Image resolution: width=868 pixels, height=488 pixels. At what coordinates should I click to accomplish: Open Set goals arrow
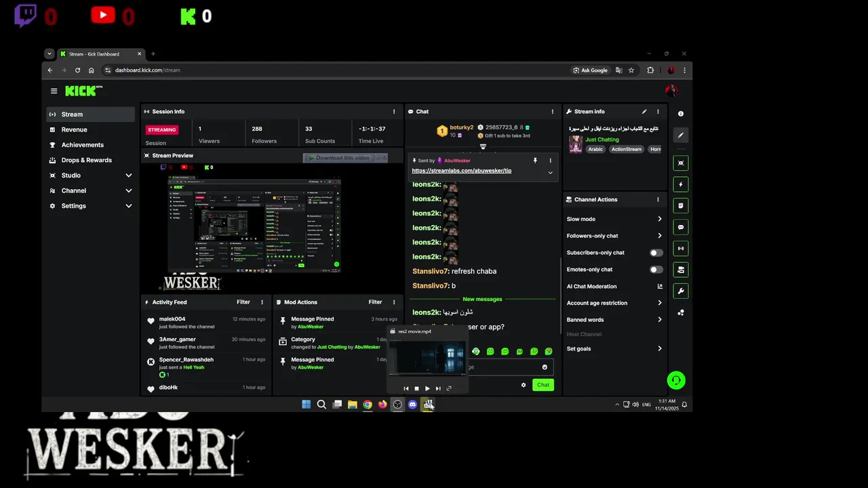[659, 349]
